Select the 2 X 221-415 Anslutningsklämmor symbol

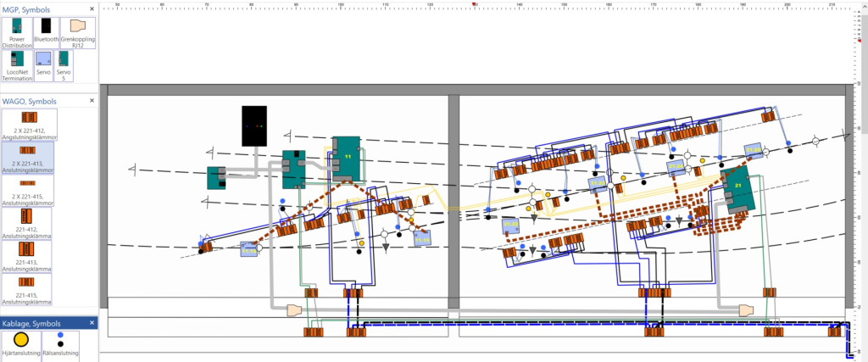pos(28,192)
